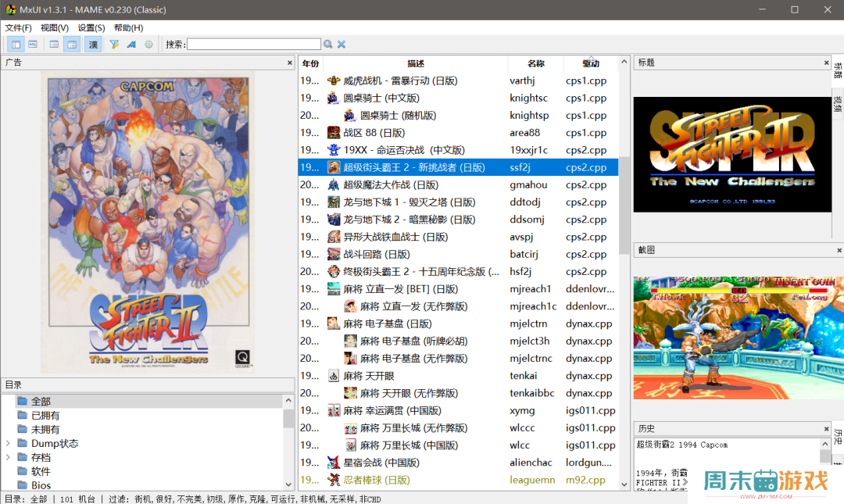Click the ML list view toolbar icon
844x504 pixels.
33,45
